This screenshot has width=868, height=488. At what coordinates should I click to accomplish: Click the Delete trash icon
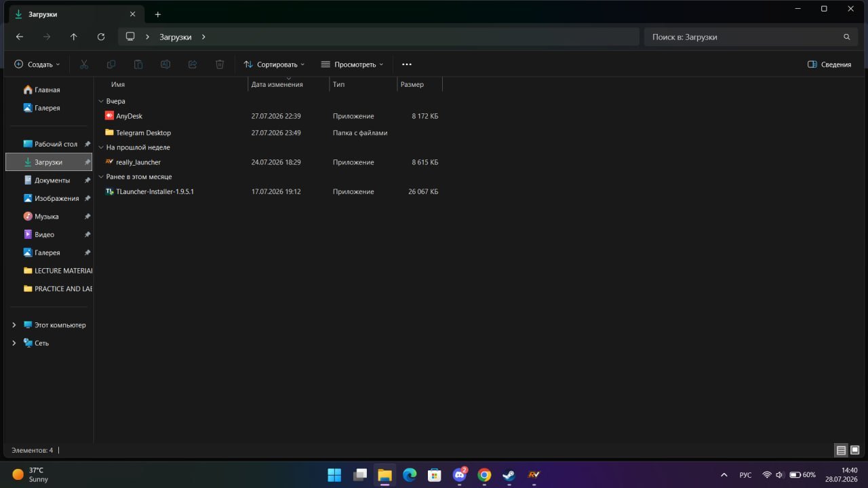point(220,64)
